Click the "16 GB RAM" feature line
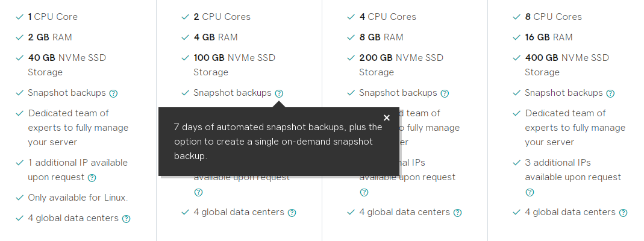 [548, 37]
